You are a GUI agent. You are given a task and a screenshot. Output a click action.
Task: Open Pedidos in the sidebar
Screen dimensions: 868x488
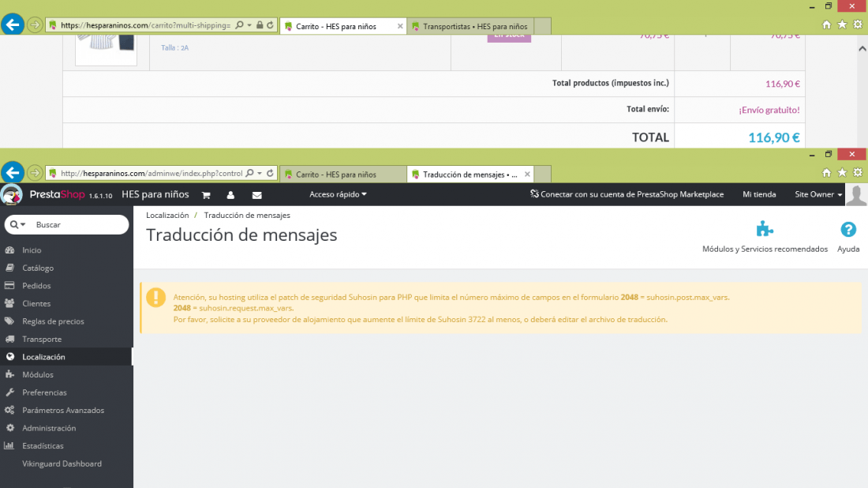(66, 286)
